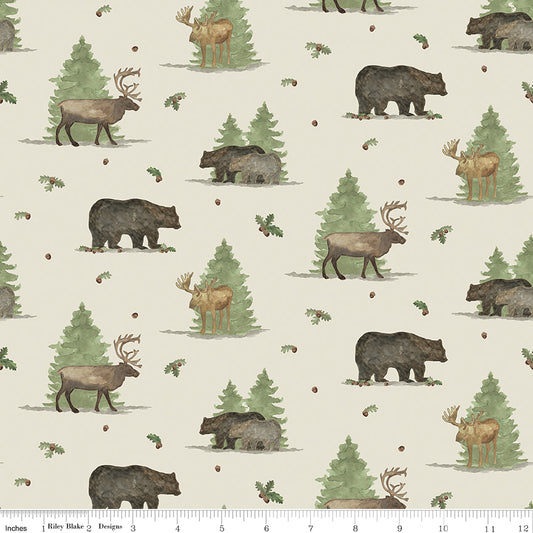Image resolution: width=533 pixels, height=533 pixels.
Task: Select the ruler number 9
Action: 399,529
